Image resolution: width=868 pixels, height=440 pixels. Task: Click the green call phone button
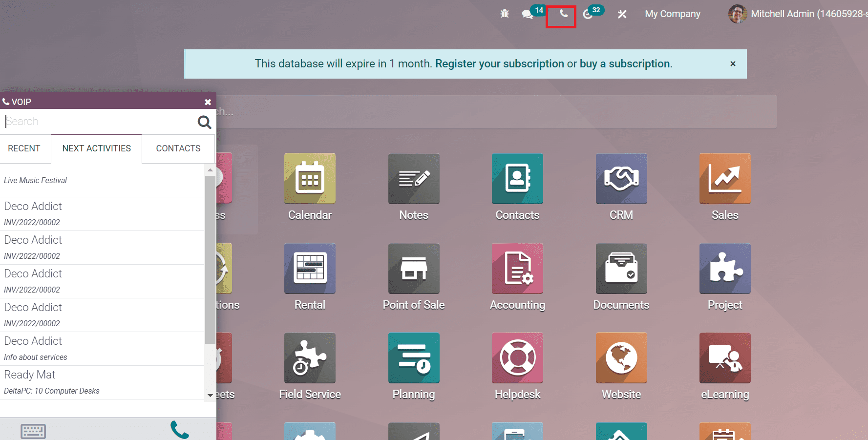179,430
